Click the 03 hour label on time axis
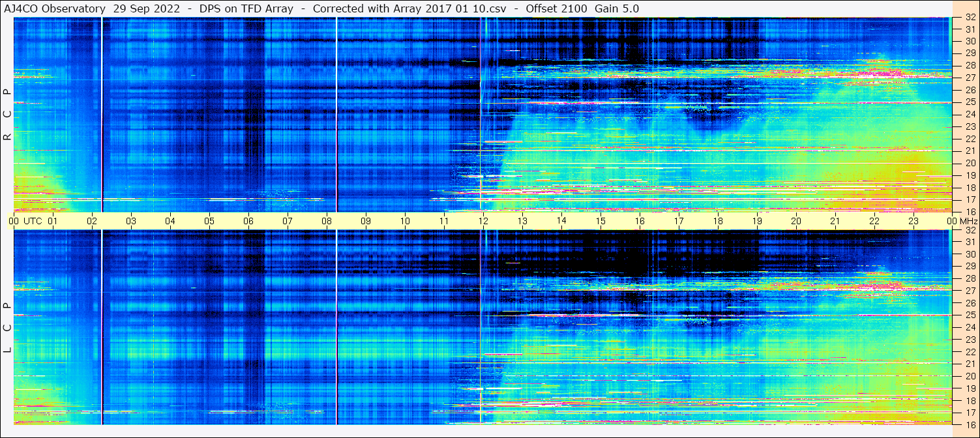980x438 pixels. tap(131, 221)
